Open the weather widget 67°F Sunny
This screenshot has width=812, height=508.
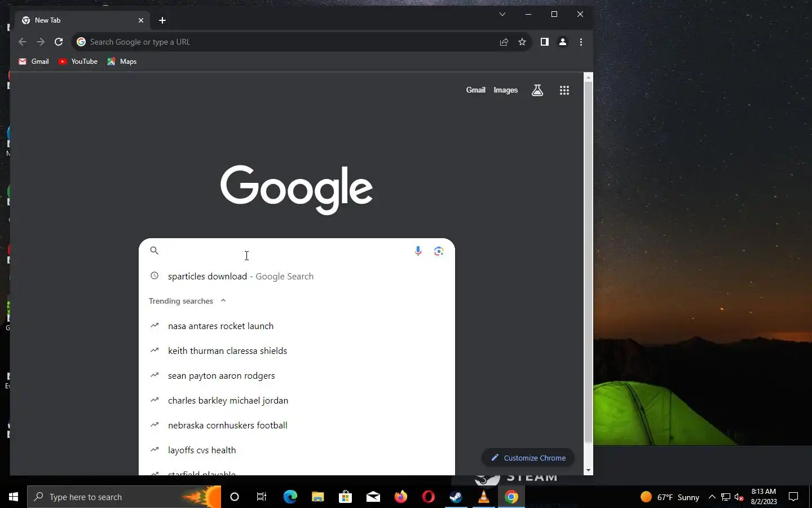(670, 497)
